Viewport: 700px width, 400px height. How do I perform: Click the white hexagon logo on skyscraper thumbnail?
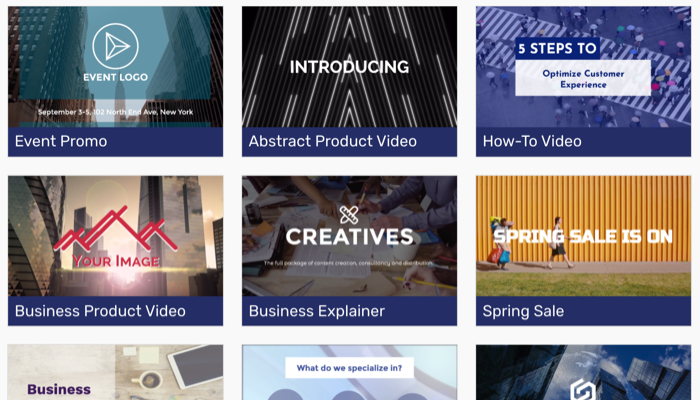click(583, 389)
